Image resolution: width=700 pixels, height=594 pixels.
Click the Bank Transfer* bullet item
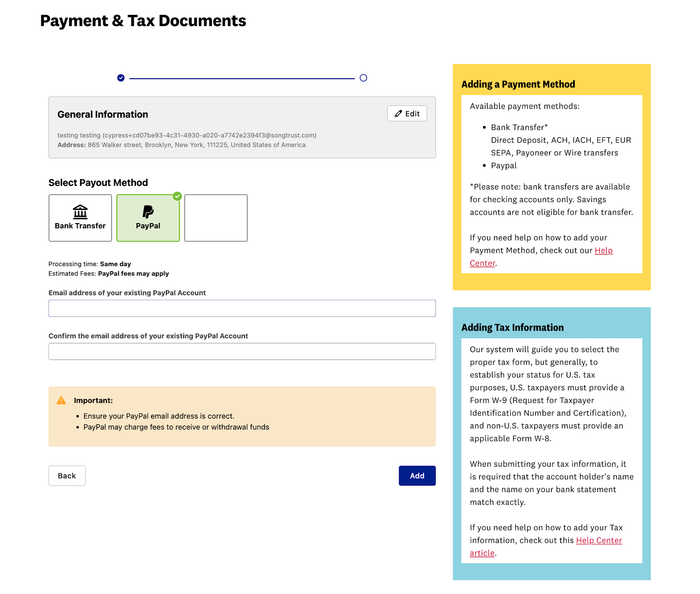coord(519,127)
